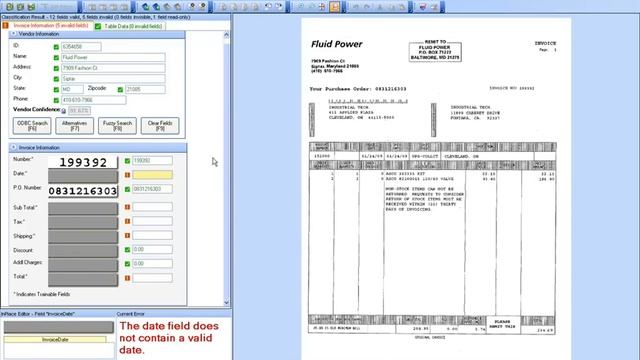This screenshot has width=640, height=360.
Task: Click the first green icon at toolbar's left end
Action: click(x=10, y=7)
